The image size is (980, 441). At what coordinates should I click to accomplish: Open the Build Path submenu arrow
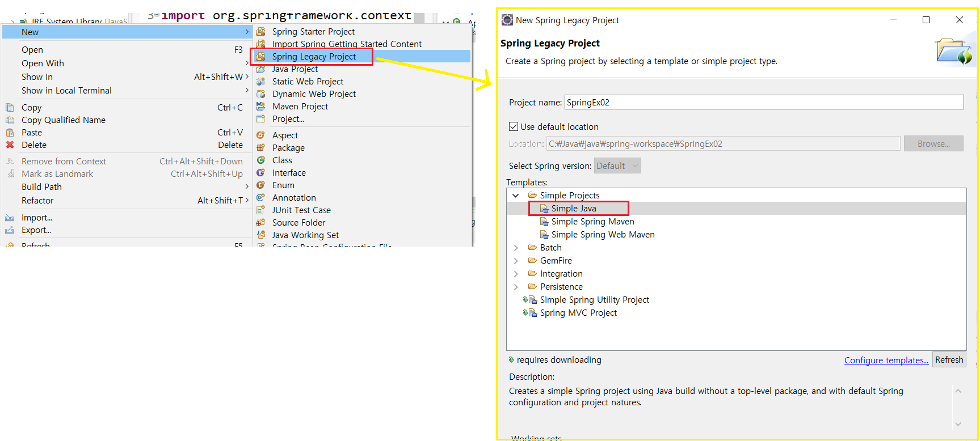[247, 186]
